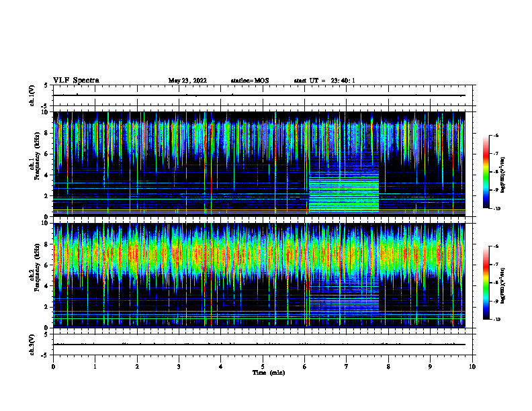532x411 pixels.
Task: Click time axis tick label "7"
Action: pyautogui.click(x=347, y=367)
